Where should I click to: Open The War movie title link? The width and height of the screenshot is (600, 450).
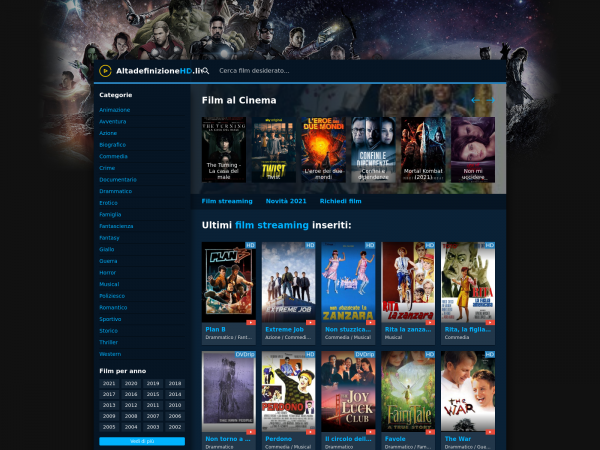(458, 438)
